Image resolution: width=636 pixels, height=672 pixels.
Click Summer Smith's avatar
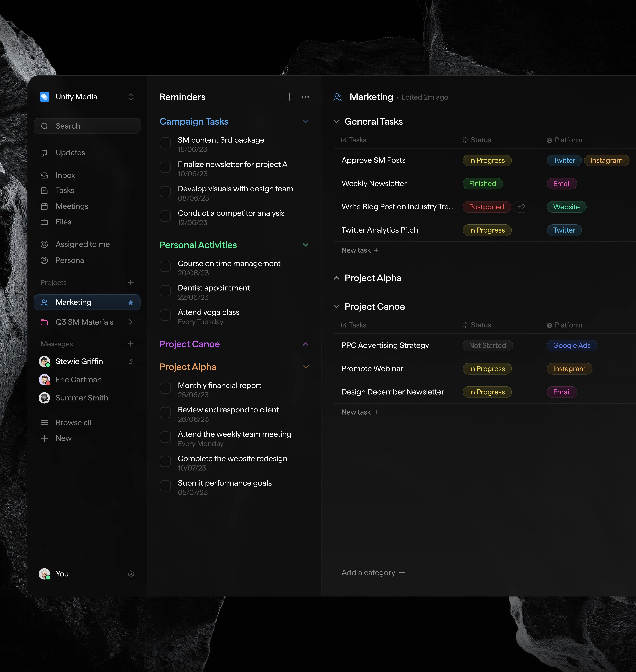(x=44, y=398)
